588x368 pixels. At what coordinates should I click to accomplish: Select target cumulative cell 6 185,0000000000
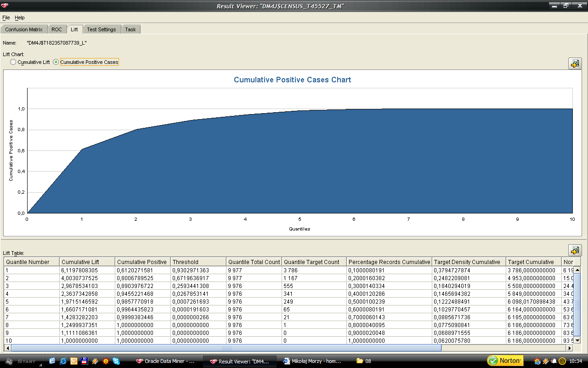(533, 317)
